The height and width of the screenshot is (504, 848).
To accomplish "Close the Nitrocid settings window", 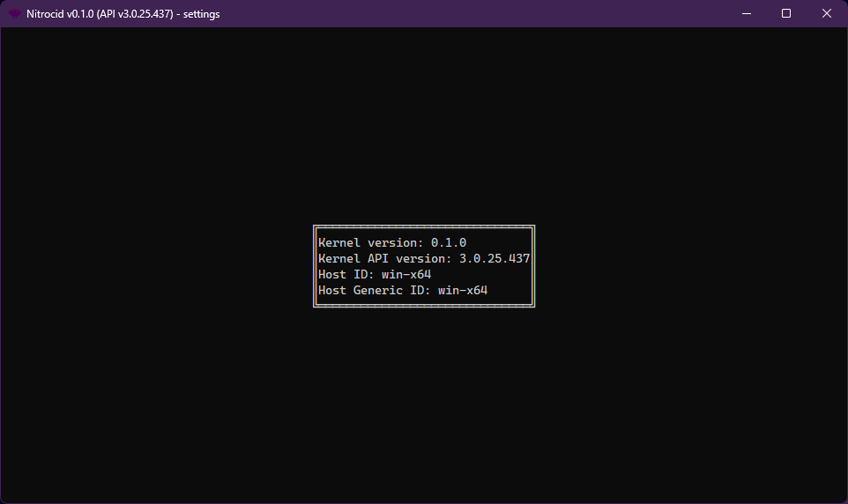I will click(x=827, y=13).
